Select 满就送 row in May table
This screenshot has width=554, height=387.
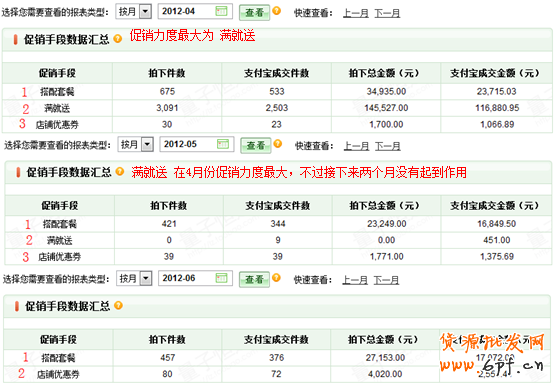(x=278, y=240)
